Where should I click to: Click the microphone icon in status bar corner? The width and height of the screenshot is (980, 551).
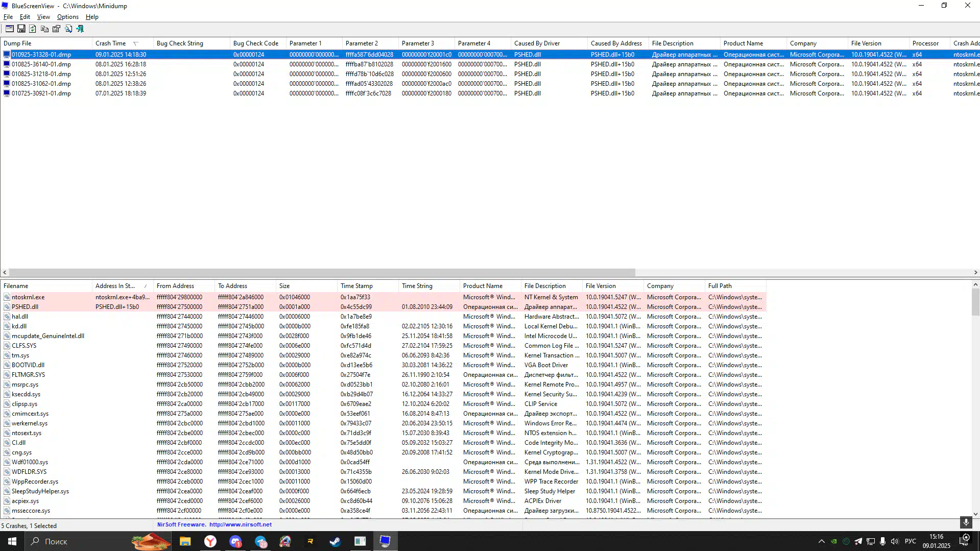click(966, 522)
